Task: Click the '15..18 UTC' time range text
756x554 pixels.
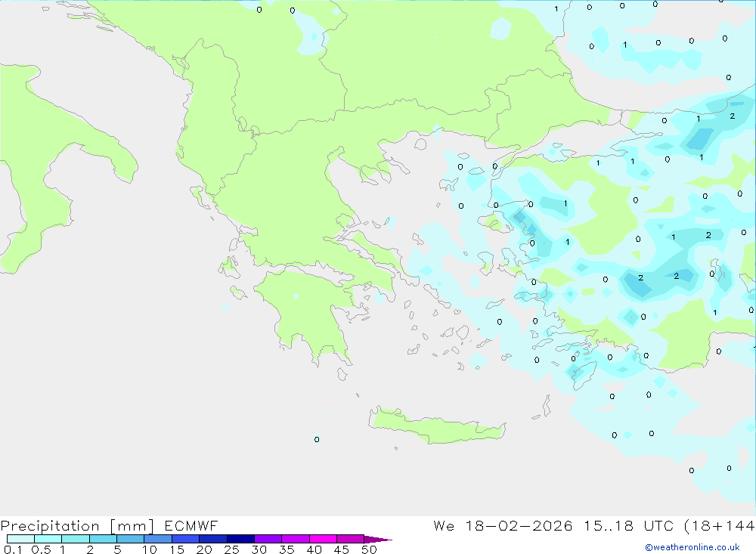Action: 628,525
